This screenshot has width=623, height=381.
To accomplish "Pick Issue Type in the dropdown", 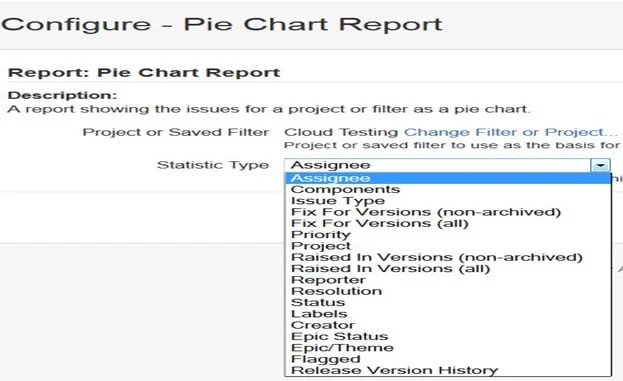I will tap(448, 201).
